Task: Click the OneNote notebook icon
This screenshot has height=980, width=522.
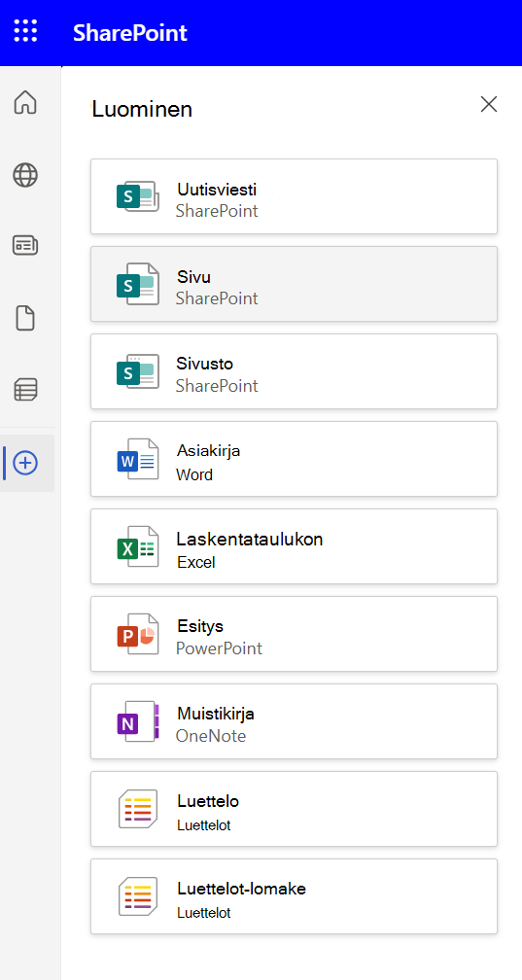Action: pyautogui.click(x=138, y=721)
